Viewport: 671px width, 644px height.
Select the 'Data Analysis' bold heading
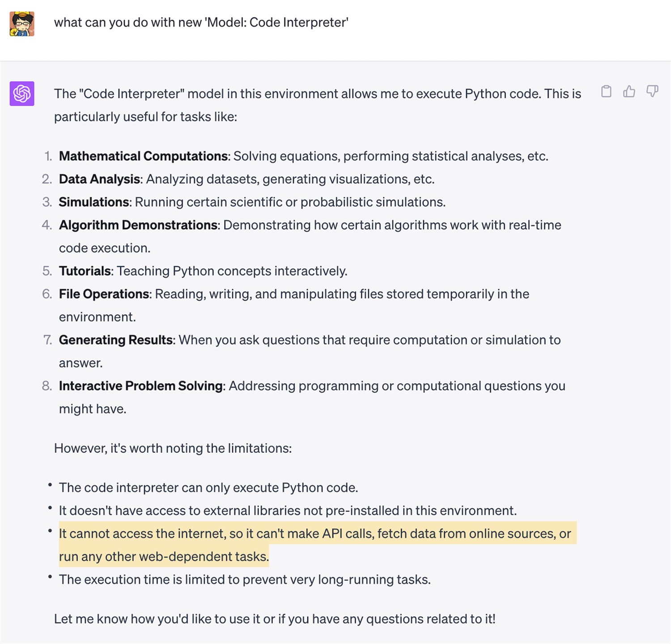[100, 179]
